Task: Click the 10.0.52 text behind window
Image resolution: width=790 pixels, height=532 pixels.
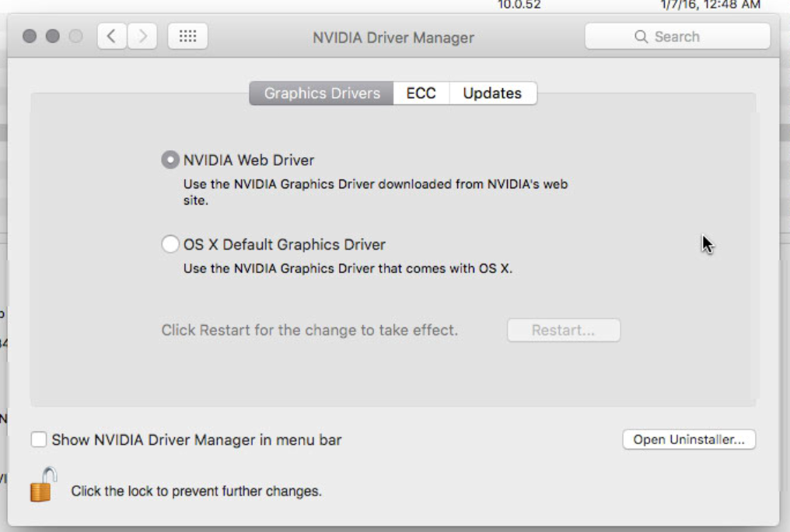Action: tap(519, 5)
